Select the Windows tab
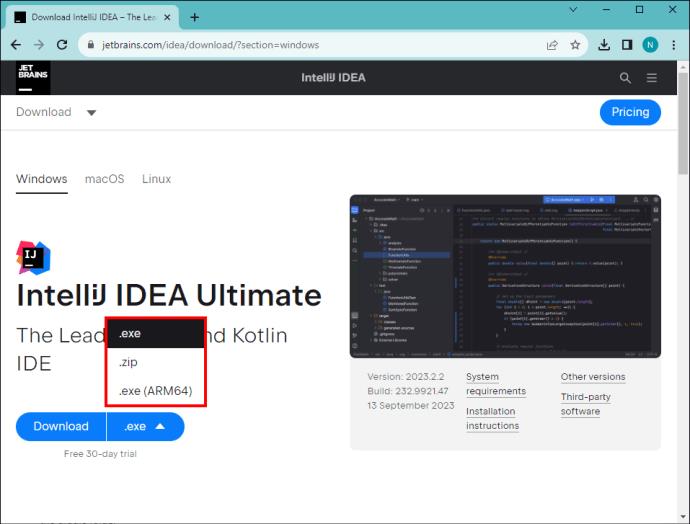This screenshot has height=524, width=690. pyautogui.click(x=42, y=180)
